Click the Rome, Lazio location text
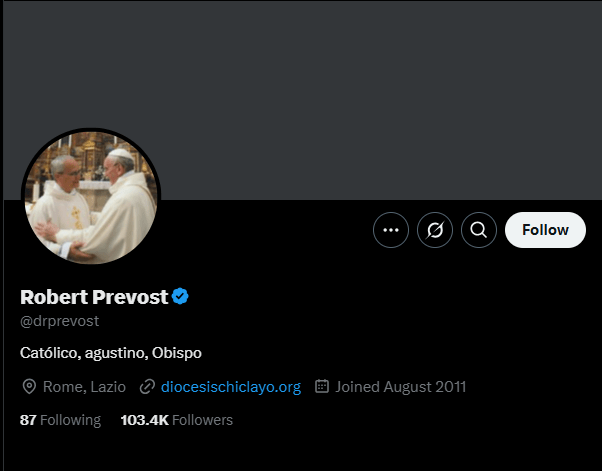Viewport: 602px width, 471px height. coord(84,386)
